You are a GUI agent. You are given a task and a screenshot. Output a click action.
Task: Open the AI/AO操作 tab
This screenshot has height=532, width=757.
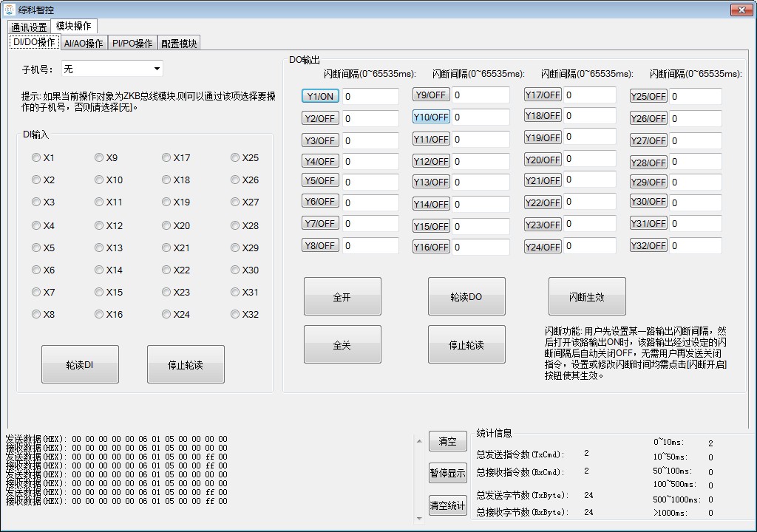pos(84,44)
